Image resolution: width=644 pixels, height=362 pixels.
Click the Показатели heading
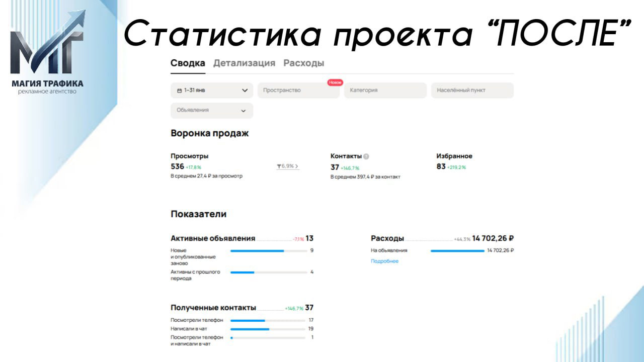(199, 214)
